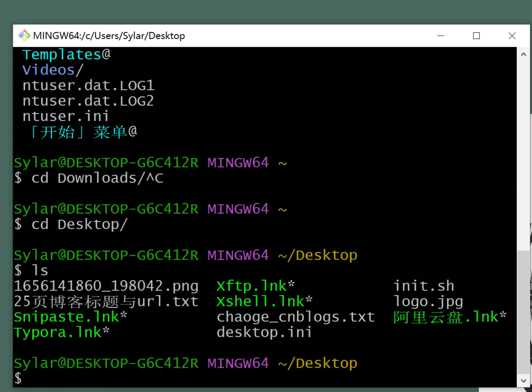Screen dimensions: 532x392
Task: Click the 1656141860_198042.png filename
Action: 106,286
